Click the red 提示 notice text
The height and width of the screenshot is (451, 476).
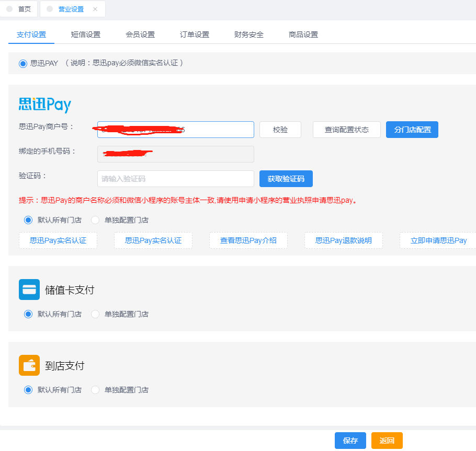(x=188, y=200)
